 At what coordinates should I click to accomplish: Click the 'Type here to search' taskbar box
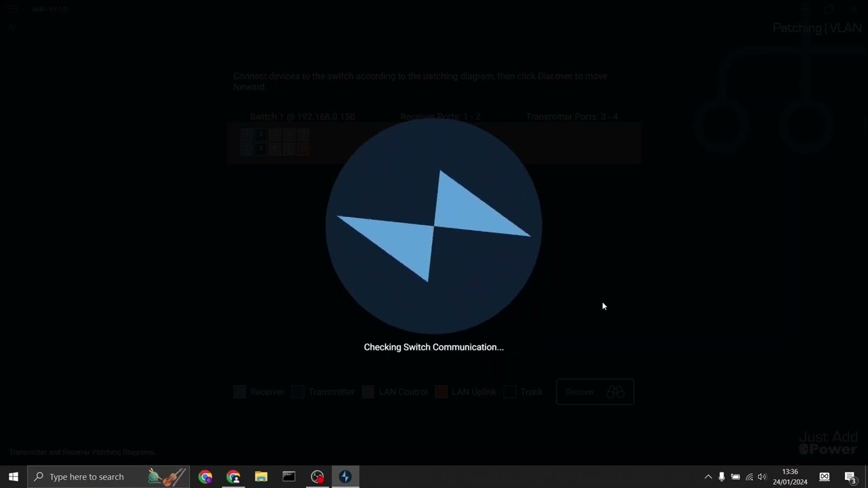coord(108,476)
